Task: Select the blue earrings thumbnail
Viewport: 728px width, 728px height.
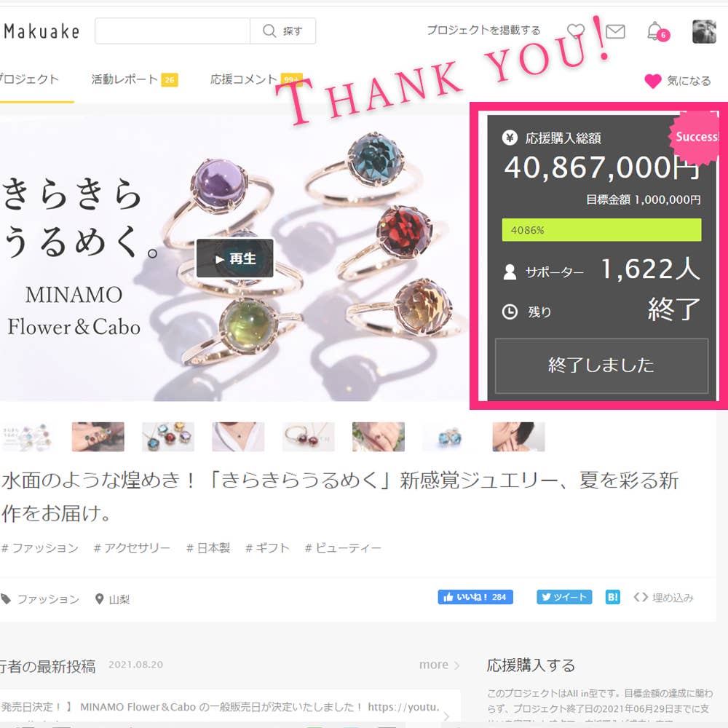Action: pos(448,437)
